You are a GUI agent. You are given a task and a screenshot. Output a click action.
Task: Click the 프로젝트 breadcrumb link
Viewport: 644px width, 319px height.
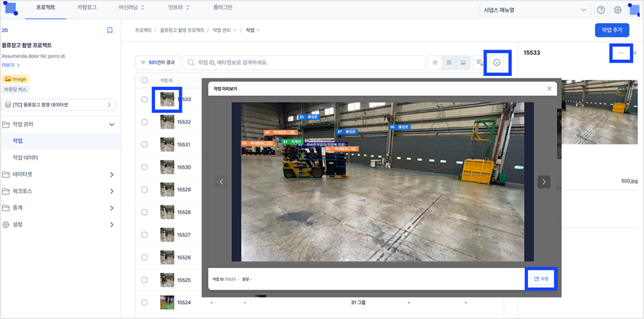click(x=143, y=30)
